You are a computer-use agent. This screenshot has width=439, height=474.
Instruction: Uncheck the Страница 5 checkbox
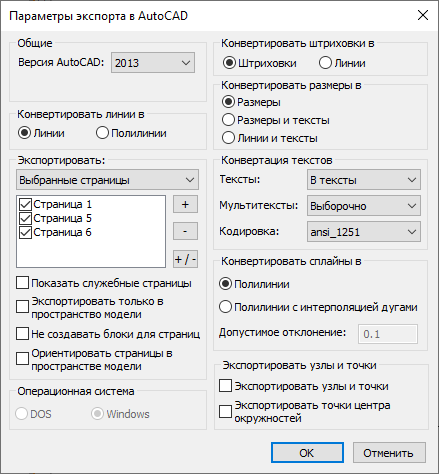tap(25, 219)
